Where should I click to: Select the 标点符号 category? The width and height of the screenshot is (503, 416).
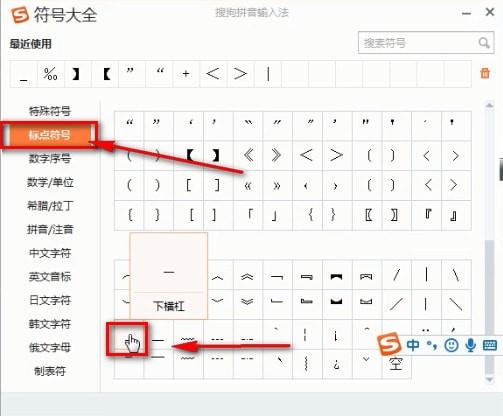coord(50,135)
